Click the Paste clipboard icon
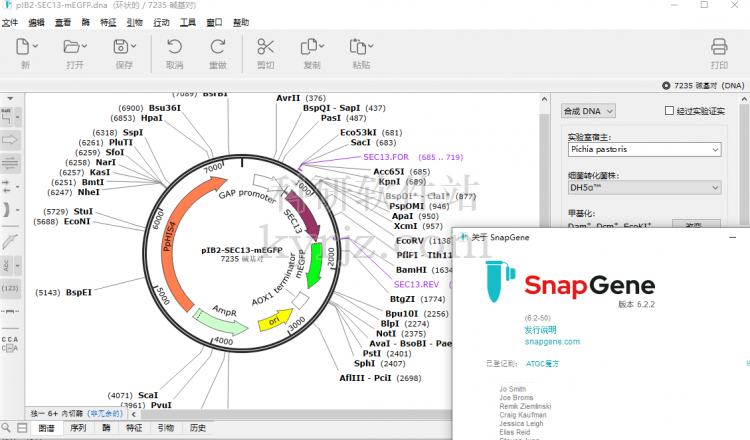Viewport: 750px width, 440px height. [x=357, y=47]
